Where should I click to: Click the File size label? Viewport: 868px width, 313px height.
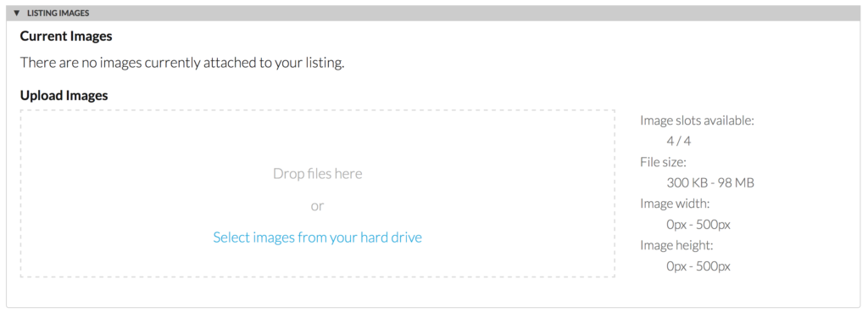pyautogui.click(x=663, y=162)
